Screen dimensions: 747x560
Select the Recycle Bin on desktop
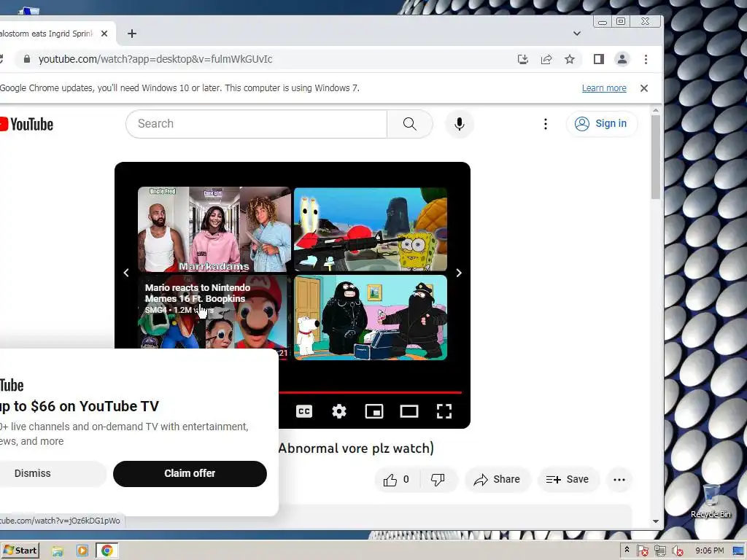711,501
